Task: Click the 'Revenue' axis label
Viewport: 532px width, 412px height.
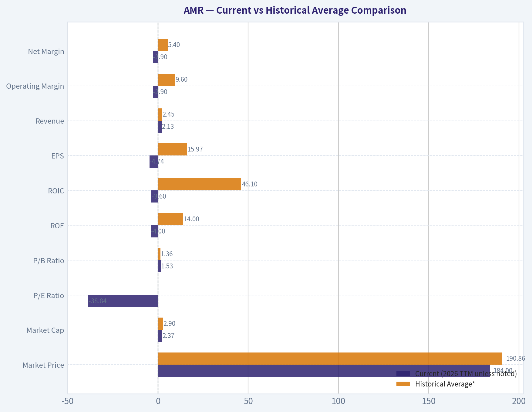Action: (x=50, y=121)
